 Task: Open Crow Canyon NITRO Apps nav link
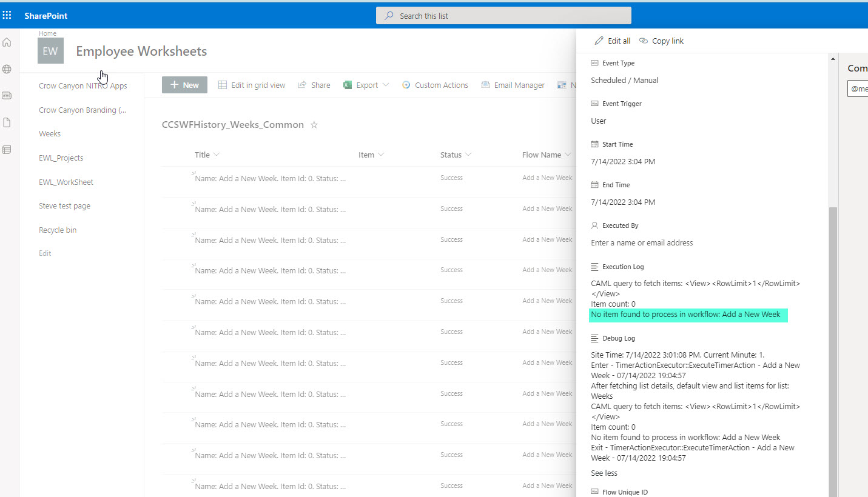(x=82, y=85)
